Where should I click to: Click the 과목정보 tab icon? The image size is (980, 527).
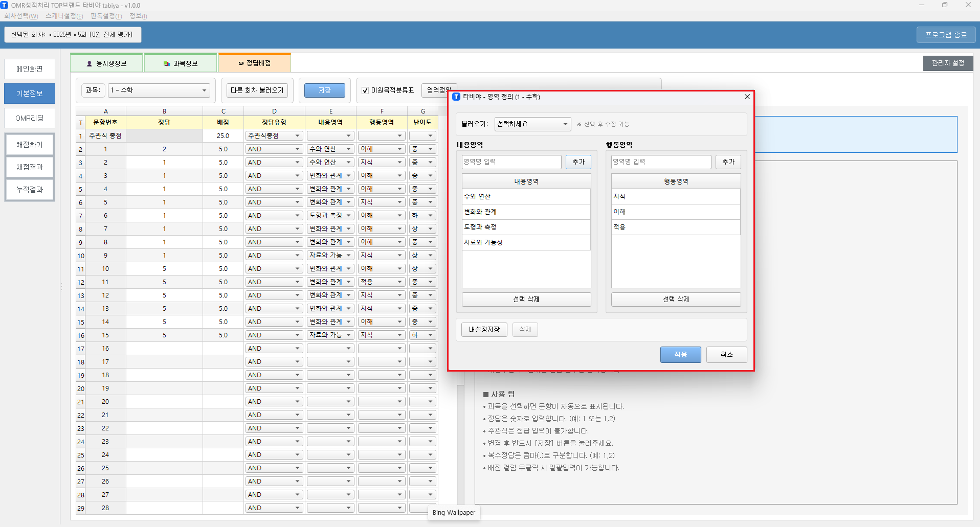[x=167, y=63]
